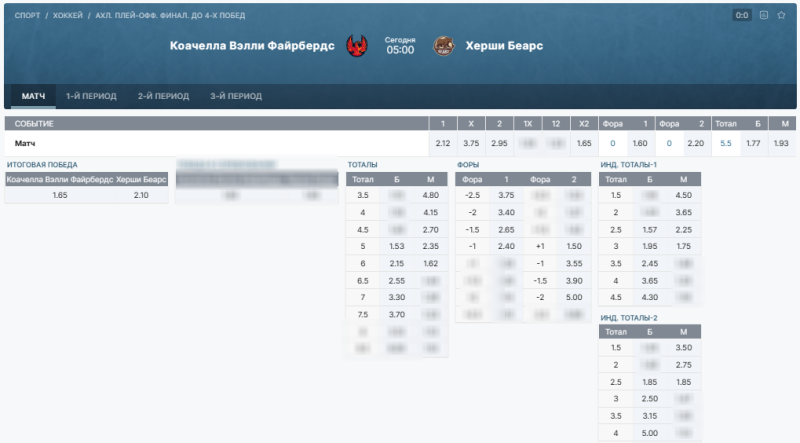Add match to favorites with star icon
Image resolution: width=800 pixels, height=443 pixels.
(x=781, y=15)
